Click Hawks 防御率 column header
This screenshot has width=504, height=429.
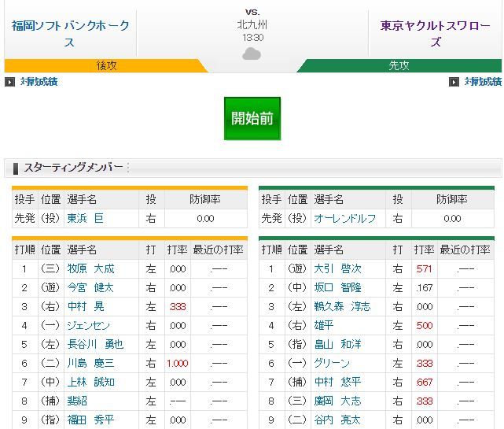(205, 199)
